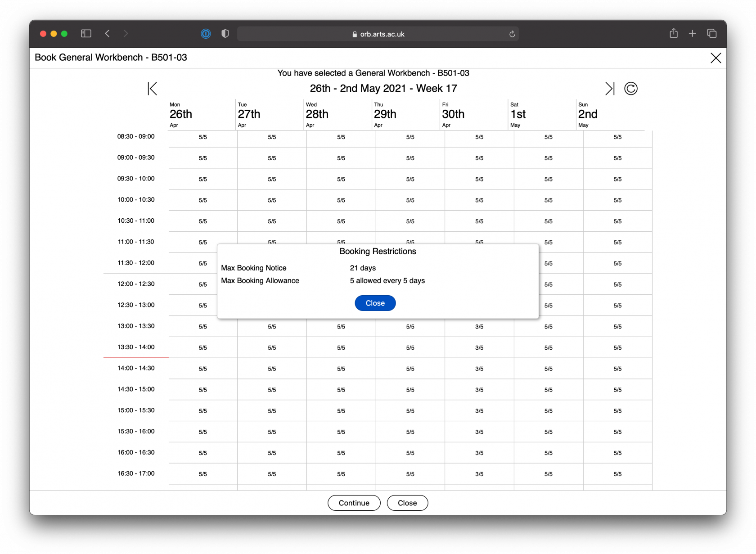The width and height of the screenshot is (756, 554).
Task: Select Fri 30th 13:00 - 13:30 slot showing 3/5
Action: pyautogui.click(x=479, y=327)
